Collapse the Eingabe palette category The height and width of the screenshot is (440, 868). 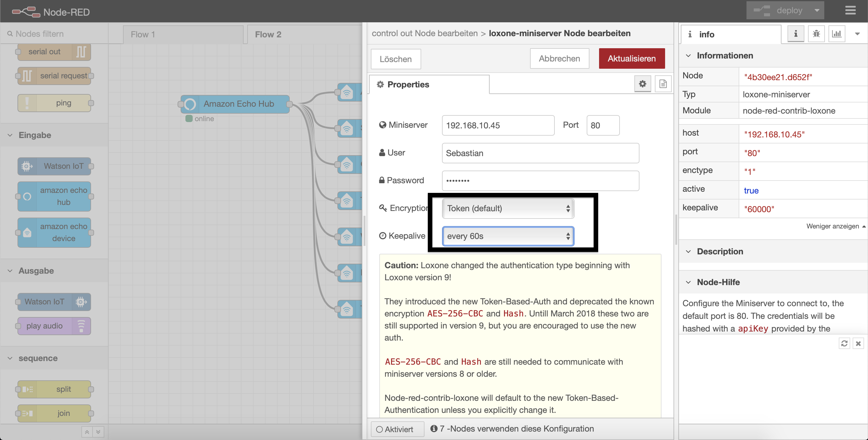10,135
